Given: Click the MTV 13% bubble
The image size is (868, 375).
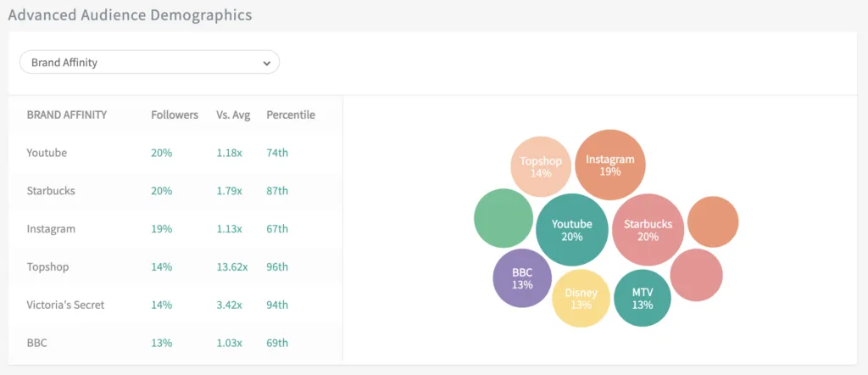Looking at the screenshot, I should click(x=643, y=298).
